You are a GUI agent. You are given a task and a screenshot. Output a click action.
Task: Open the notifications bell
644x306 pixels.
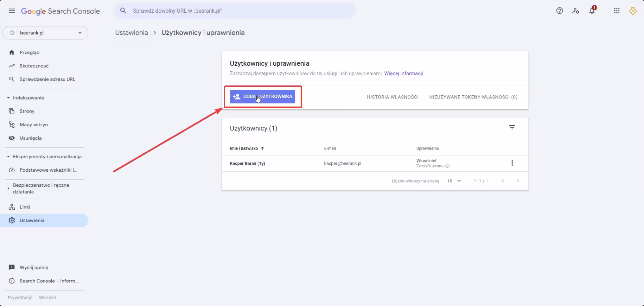[x=592, y=11]
